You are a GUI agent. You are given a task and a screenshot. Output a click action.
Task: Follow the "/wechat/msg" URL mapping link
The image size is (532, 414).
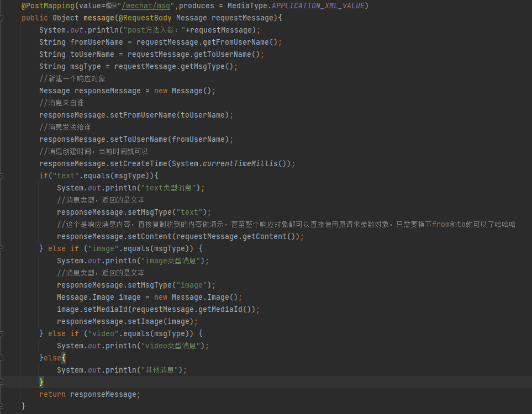[x=146, y=6]
